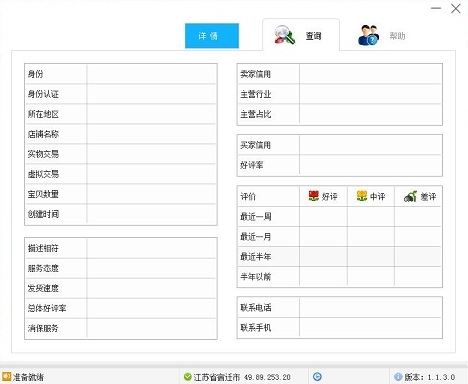Click the version info icon

point(398,377)
